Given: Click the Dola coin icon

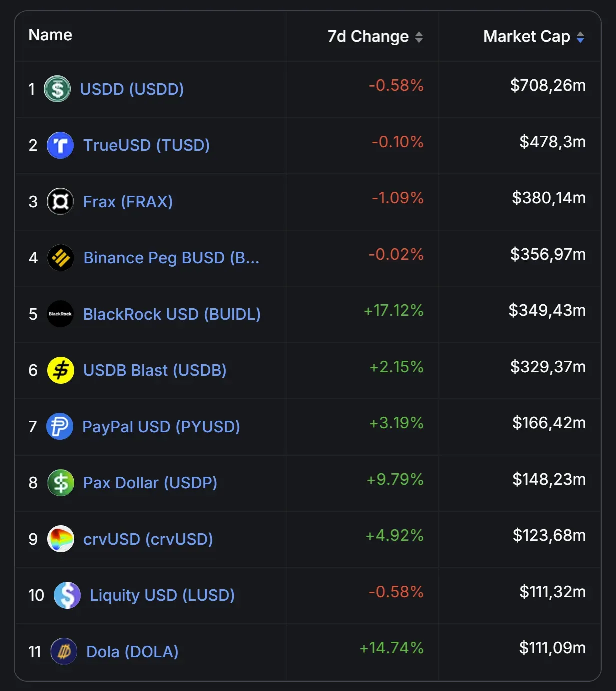Looking at the screenshot, I should tap(64, 652).
